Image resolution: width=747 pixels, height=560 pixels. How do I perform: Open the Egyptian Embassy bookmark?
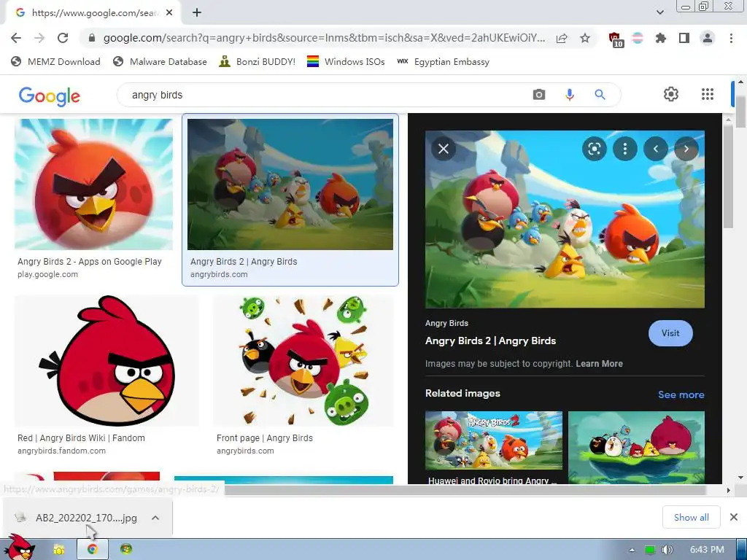443,61
